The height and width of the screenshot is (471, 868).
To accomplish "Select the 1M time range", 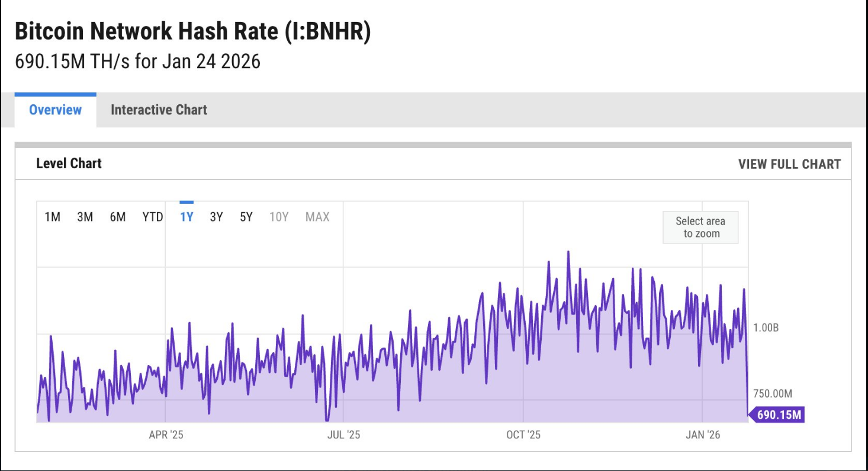I will click(53, 217).
